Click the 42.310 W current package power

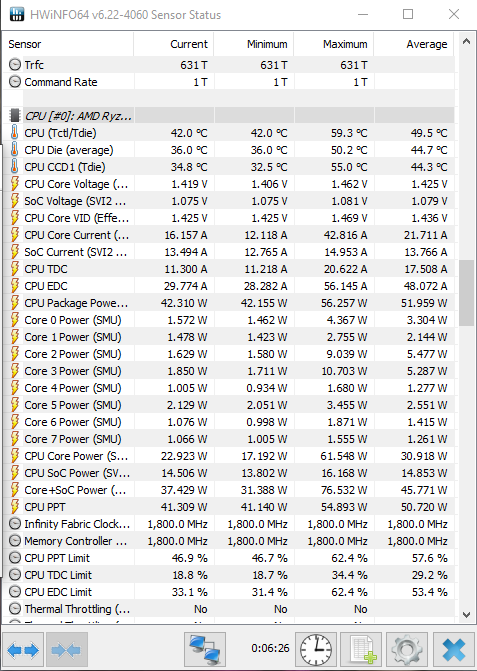184,303
